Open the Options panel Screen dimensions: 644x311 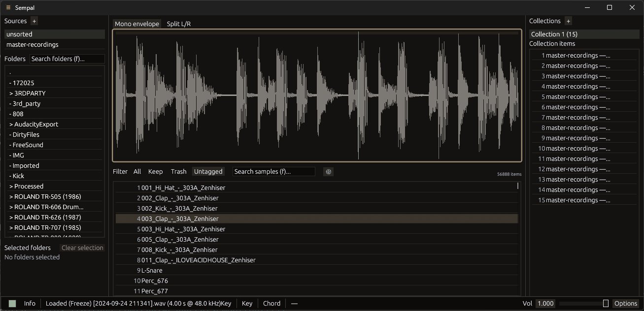coord(626,303)
